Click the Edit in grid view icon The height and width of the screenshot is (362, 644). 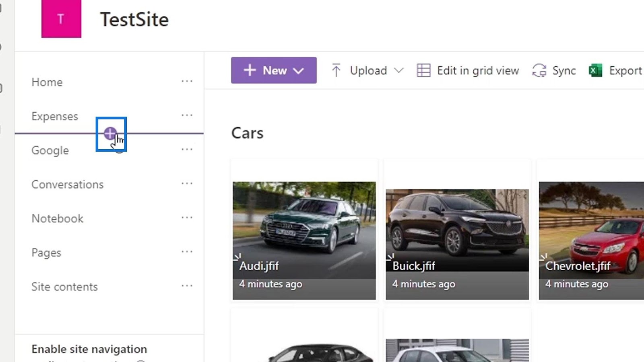pyautogui.click(x=423, y=70)
